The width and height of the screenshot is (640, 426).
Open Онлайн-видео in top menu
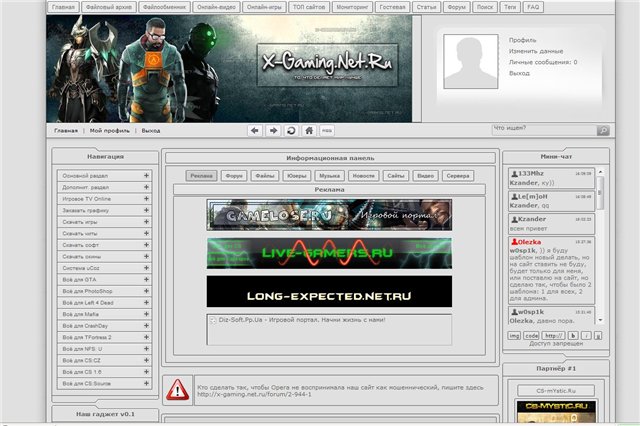point(216,7)
